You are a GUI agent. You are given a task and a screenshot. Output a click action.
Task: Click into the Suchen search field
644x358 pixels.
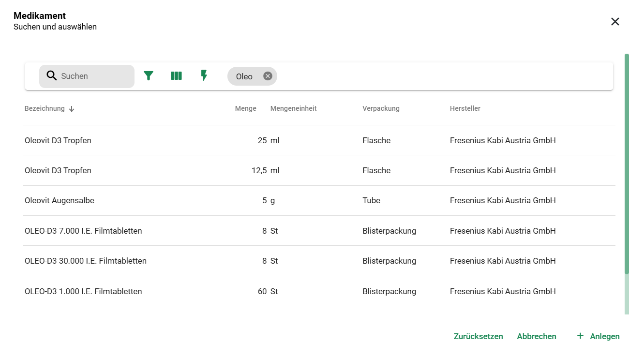[x=94, y=76]
